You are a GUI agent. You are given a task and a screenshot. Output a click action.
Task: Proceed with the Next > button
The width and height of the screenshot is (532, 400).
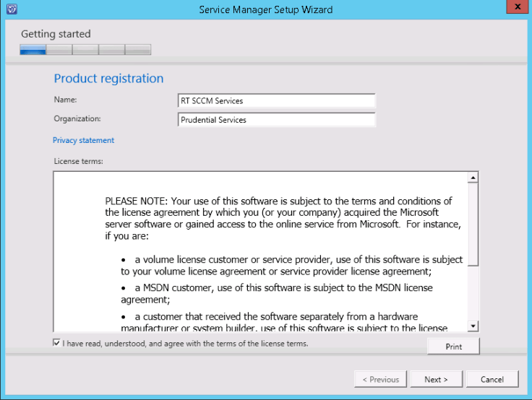tap(436, 379)
